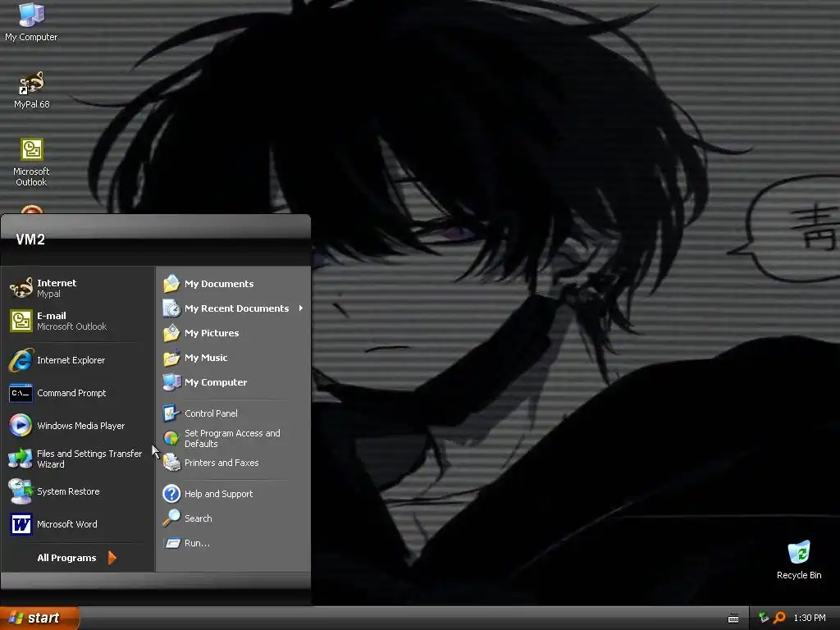Click the VM2 user name header
840x630 pixels.
(x=30, y=240)
